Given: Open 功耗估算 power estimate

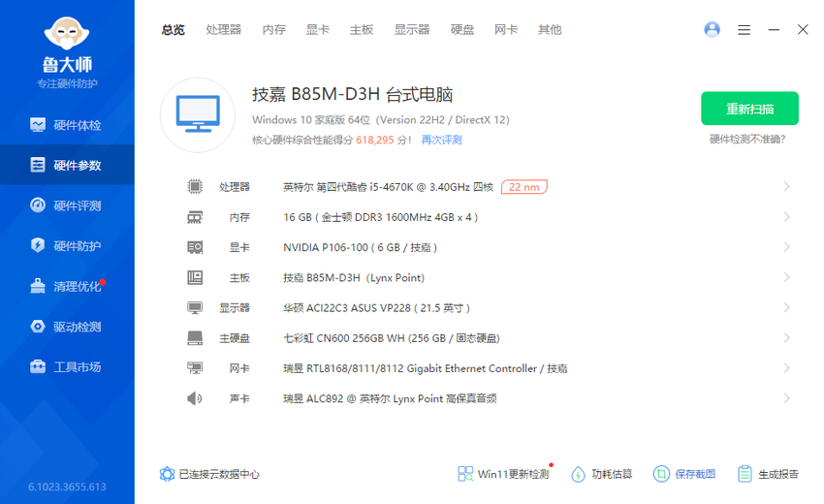Looking at the screenshot, I should click(602, 474).
